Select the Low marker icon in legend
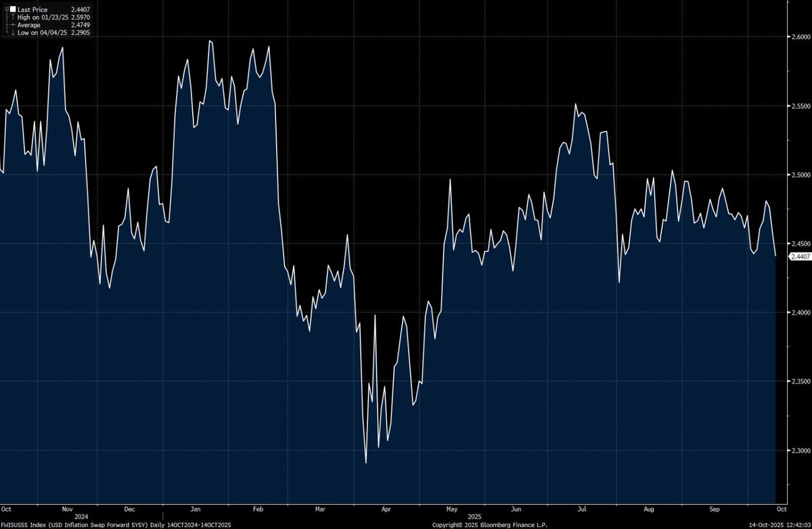Image resolution: width=812 pixels, height=529 pixels. [13, 32]
